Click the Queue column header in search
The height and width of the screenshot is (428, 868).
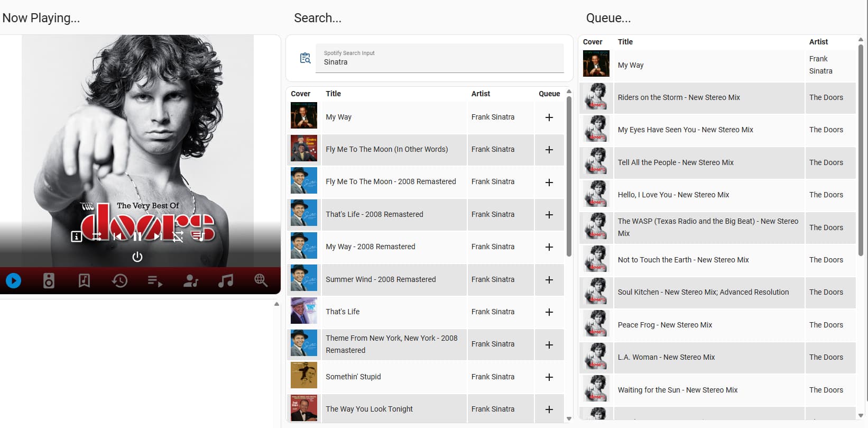tap(549, 94)
